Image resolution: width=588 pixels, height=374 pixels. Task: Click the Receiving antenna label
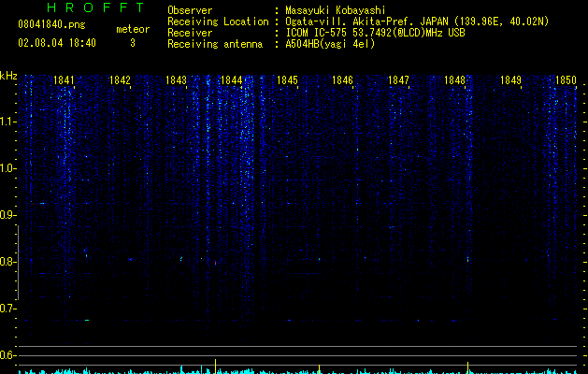point(215,44)
